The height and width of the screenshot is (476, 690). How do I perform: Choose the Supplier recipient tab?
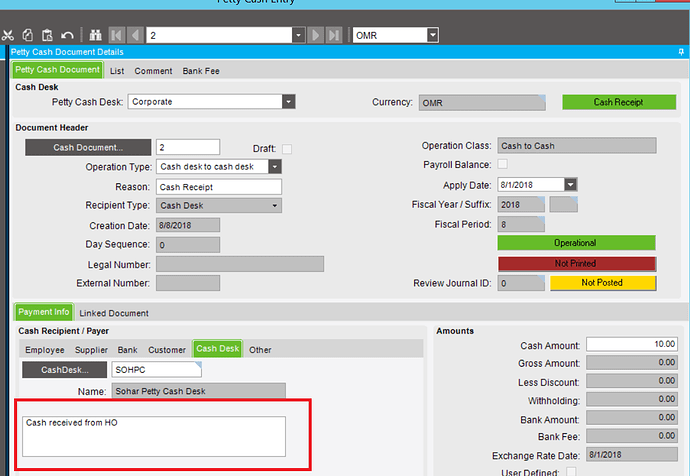click(91, 350)
